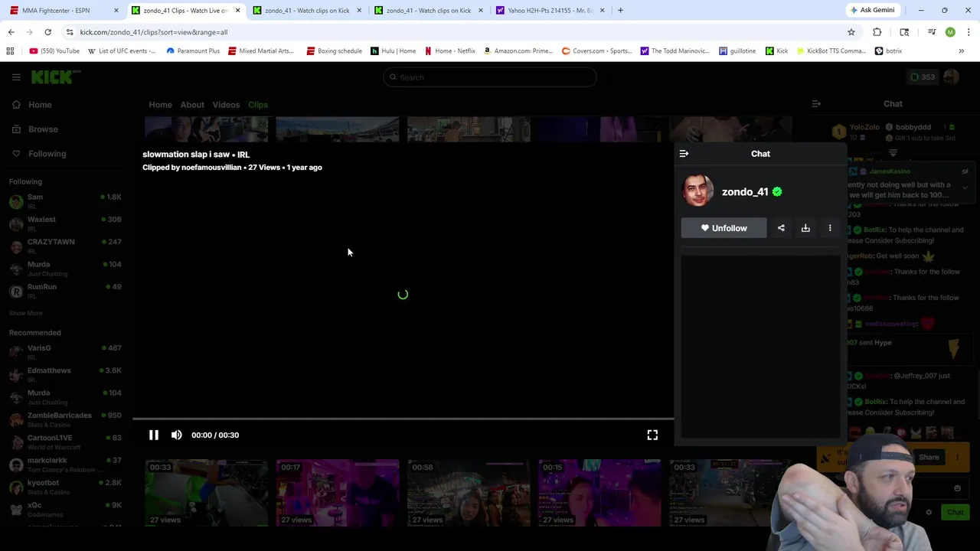Bookmark this page with the star

851,32
